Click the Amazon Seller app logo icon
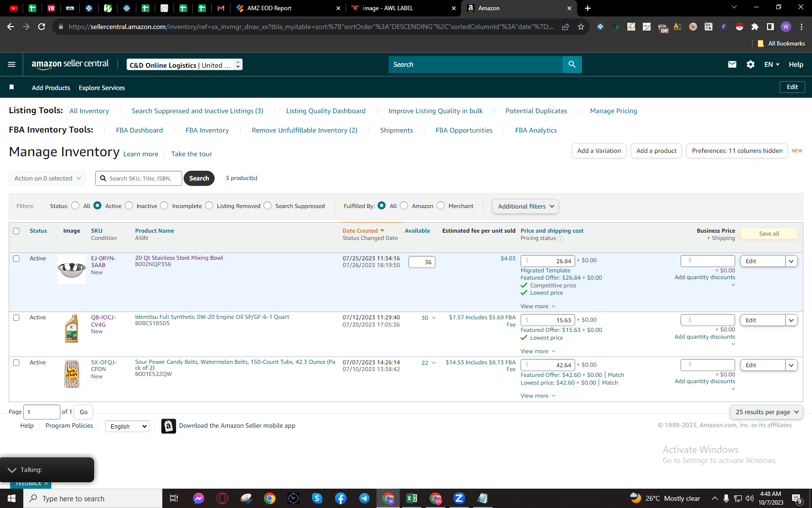The image size is (812, 508). (168, 426)
